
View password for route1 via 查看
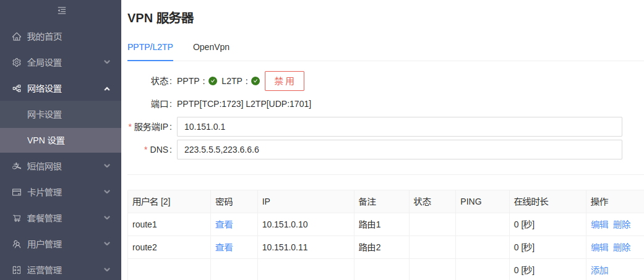[x=224, y=224]
